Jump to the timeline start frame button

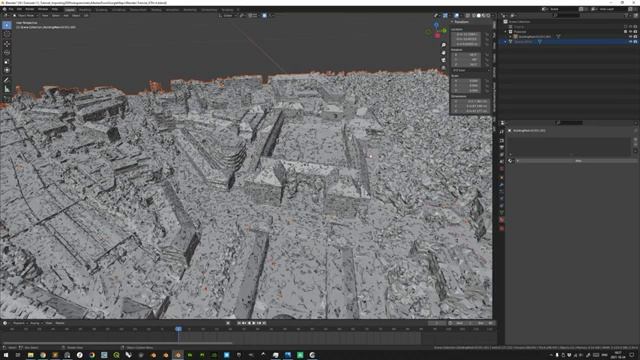pos(239,323)
